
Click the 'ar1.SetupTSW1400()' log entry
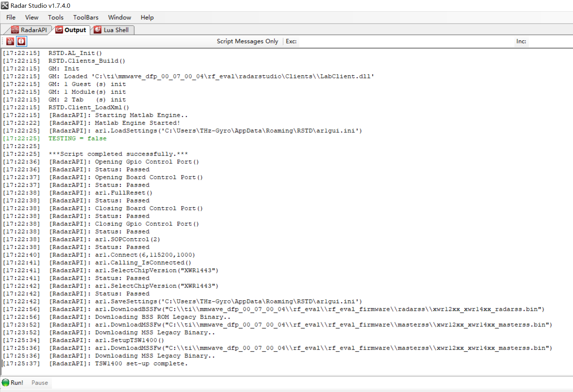pyautogui.click(x=130, y=340)
